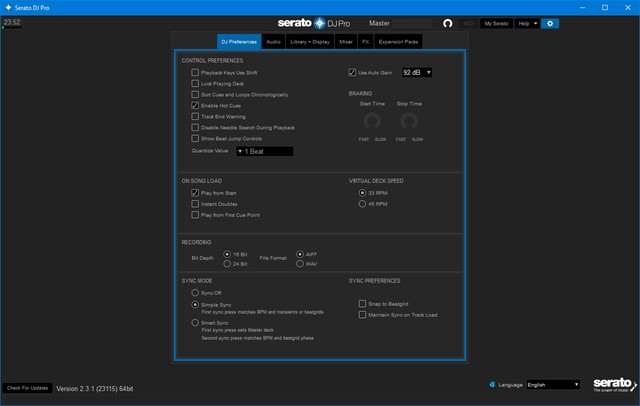This screenshot has width=640, height=406.
Task: Disable the Use Auto Gain checkbox
Action: [x=352, y=73]
